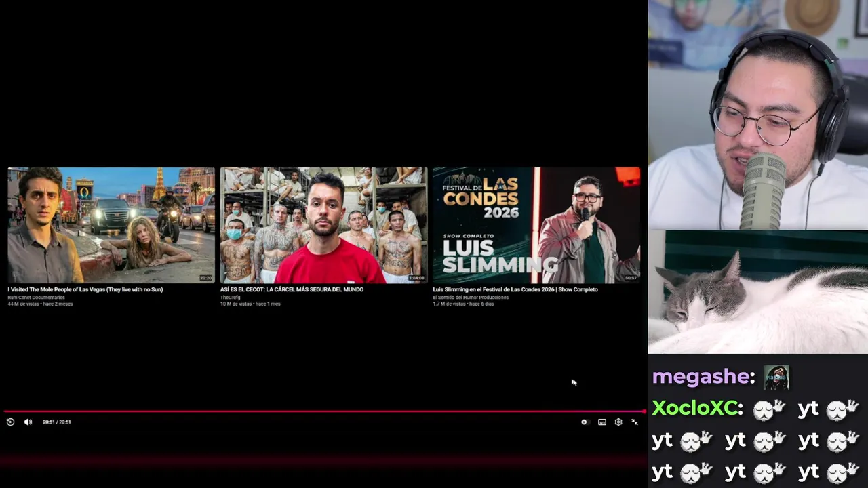Click the red video progress bar
The height and width of the screenshot is (488, 868).
(x=323, y=411)
